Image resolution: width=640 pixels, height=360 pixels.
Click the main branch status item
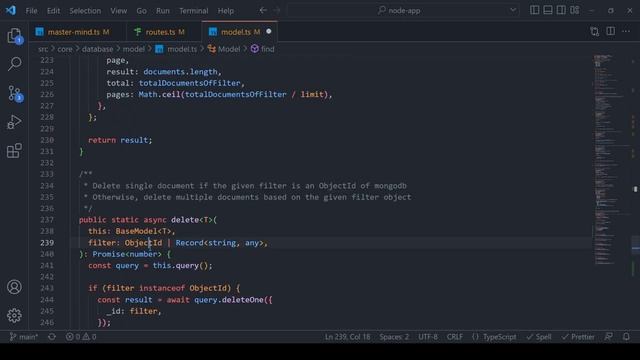[x=24, y=337]
